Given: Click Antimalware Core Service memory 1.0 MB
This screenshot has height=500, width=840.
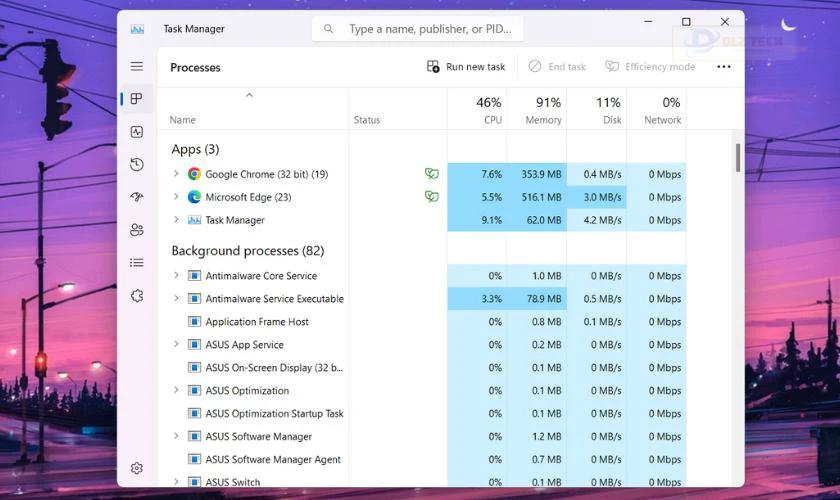Looking at the screenshot, I should 546,275.
